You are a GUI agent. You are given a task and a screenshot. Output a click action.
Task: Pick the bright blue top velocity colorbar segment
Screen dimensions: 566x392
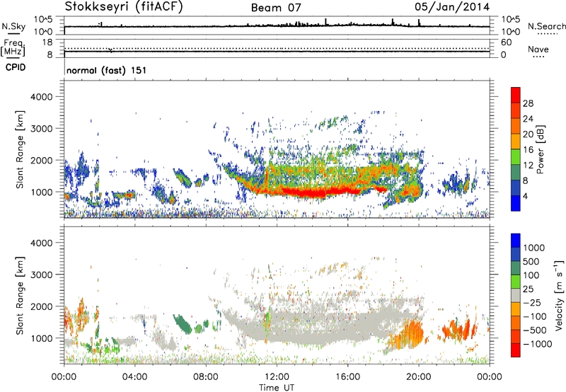click(516, 241)
